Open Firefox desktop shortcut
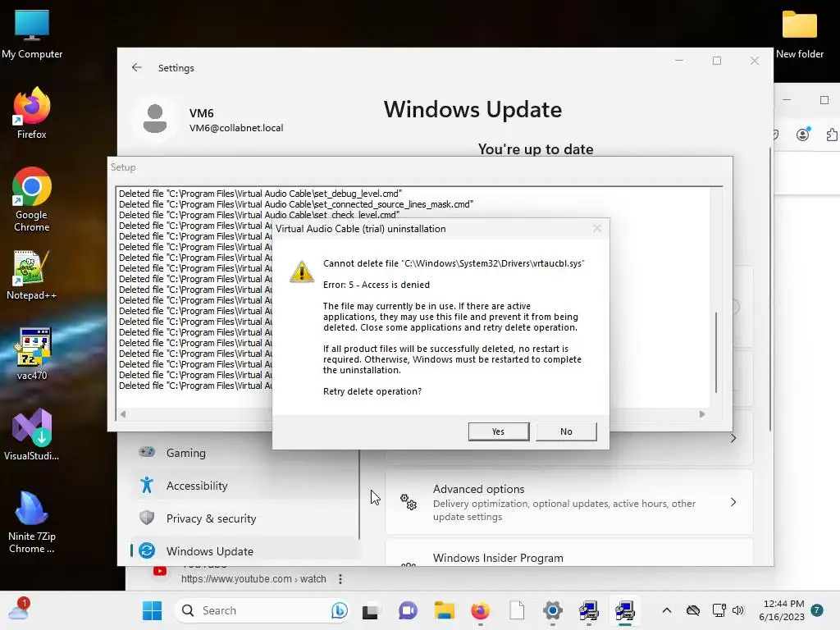 [x=32, y=113]
